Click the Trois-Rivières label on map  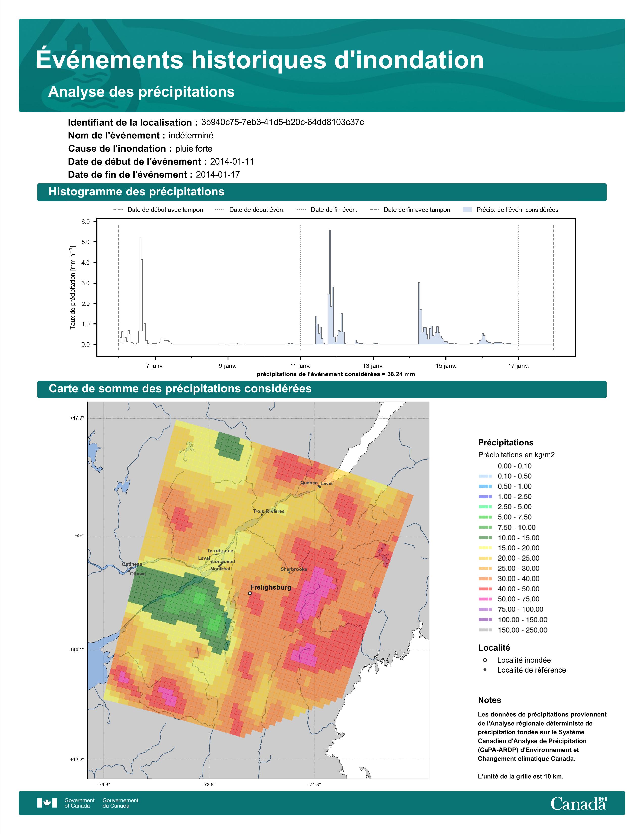point(269,511)
